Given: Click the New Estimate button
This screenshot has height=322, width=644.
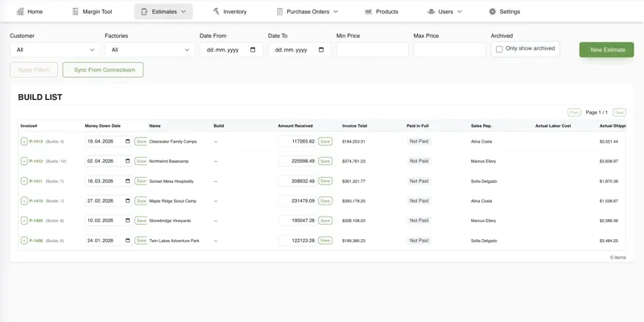Looking at the screenshot, I should 607,50.
